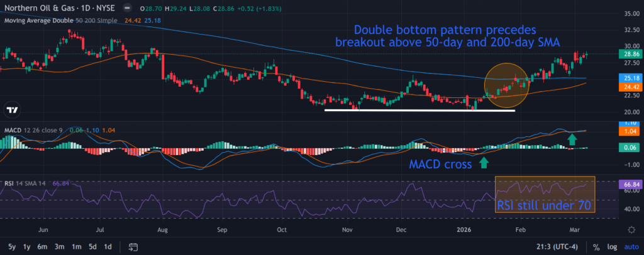Select the 6m time range
This screenshot has width=644, height=255.
(43, 246)
